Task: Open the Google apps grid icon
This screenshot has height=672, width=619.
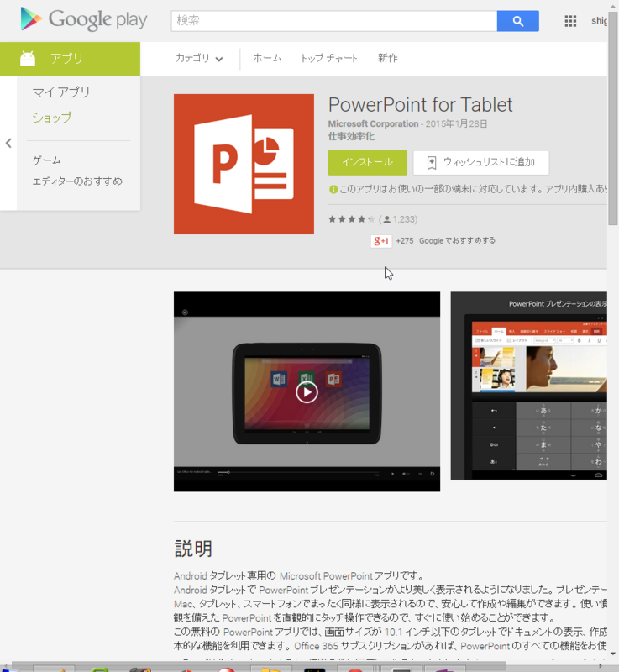Action: click(570, 21)
